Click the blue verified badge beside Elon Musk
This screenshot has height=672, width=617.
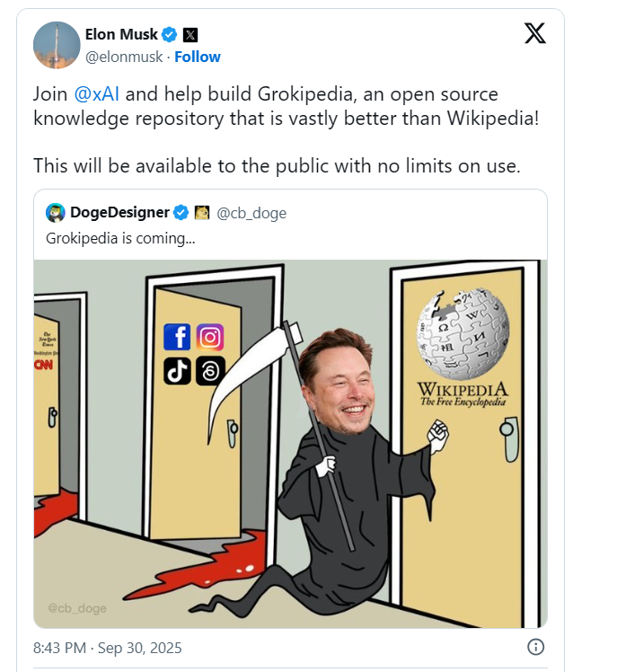click(x=169, y=34)
